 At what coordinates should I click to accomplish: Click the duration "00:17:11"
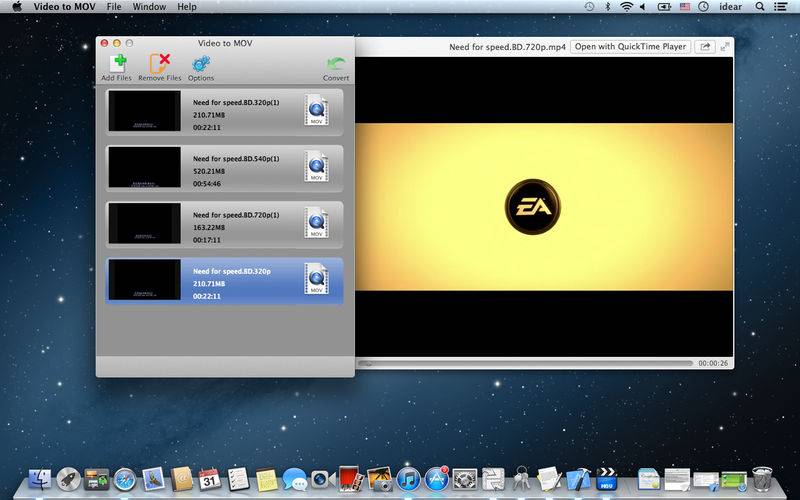point(207,240)
